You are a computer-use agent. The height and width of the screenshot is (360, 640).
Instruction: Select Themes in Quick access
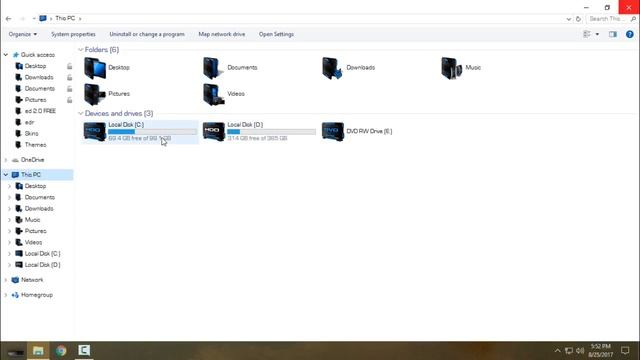(x=36, y=145)
